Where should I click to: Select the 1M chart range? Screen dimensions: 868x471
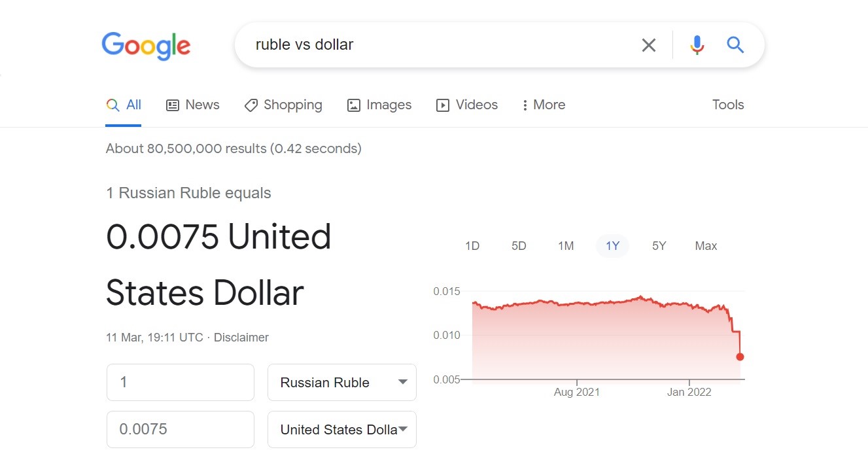[x=566, y=246]
